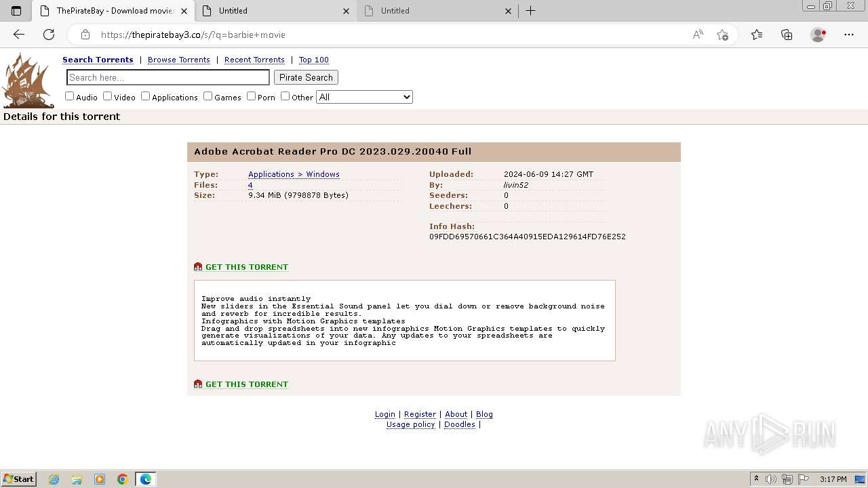
Task: Show hidden tray icons arrow
Action: 756,479
